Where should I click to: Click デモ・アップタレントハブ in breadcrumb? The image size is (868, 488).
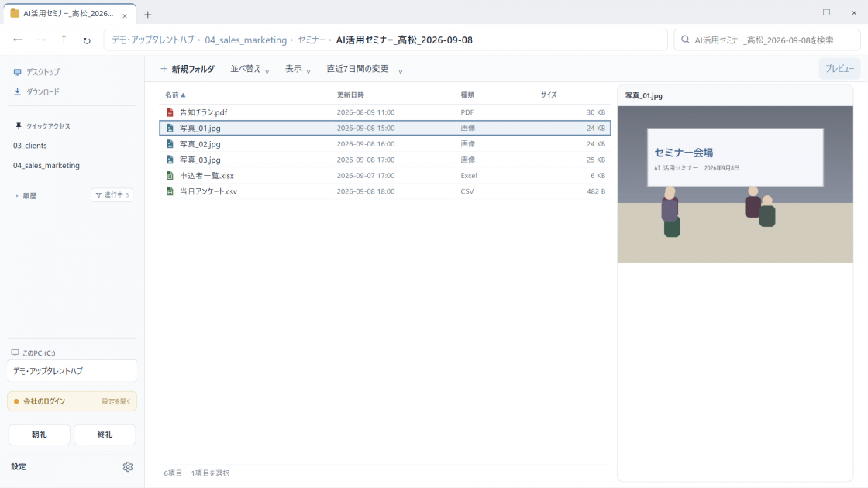153,40
